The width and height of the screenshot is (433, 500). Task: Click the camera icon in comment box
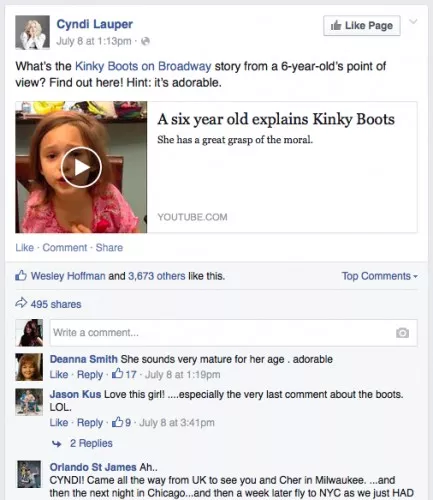(402, 333)
